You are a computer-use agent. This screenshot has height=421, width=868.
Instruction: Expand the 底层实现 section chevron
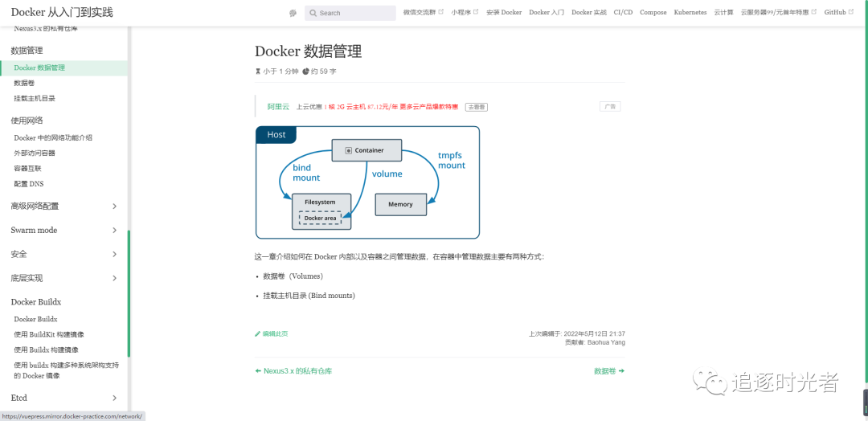pos(115,278)
